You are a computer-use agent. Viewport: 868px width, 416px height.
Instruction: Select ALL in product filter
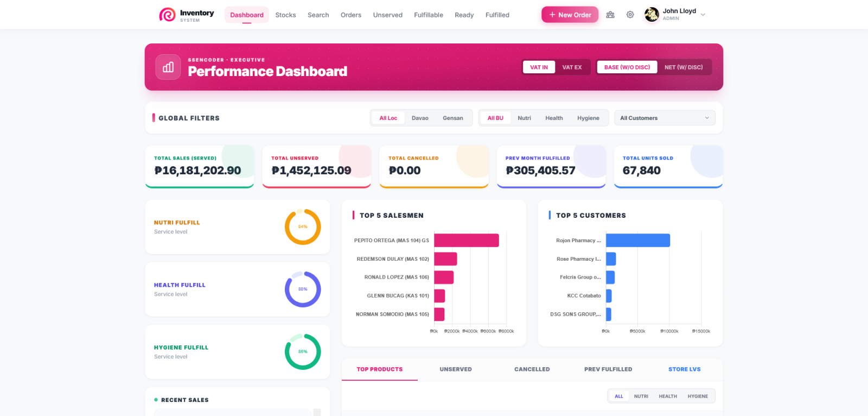tap(619, 396)
